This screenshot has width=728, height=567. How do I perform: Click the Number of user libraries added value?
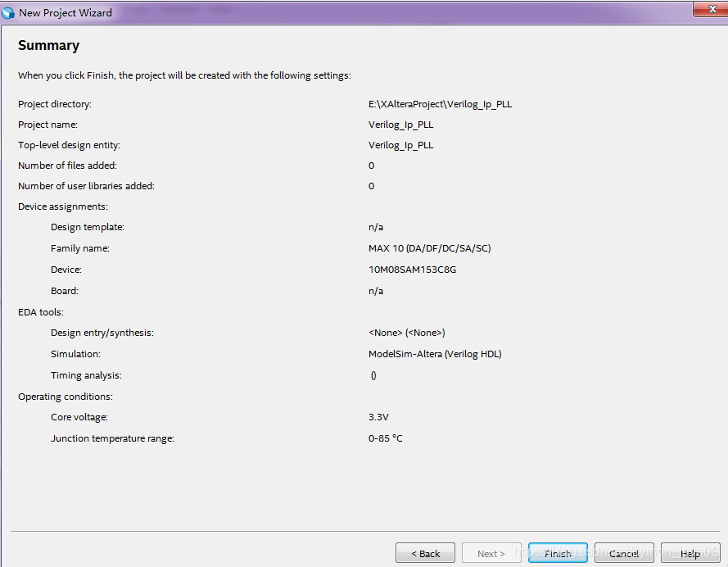pyautogui.click(x=372, y=186)
